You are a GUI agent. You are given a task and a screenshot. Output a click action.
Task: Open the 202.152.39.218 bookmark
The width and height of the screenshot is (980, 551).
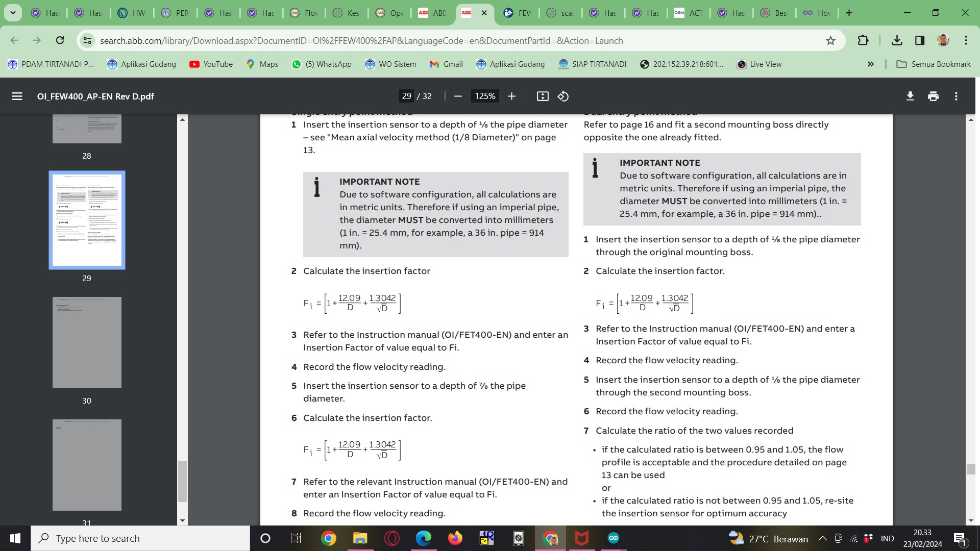681,64
